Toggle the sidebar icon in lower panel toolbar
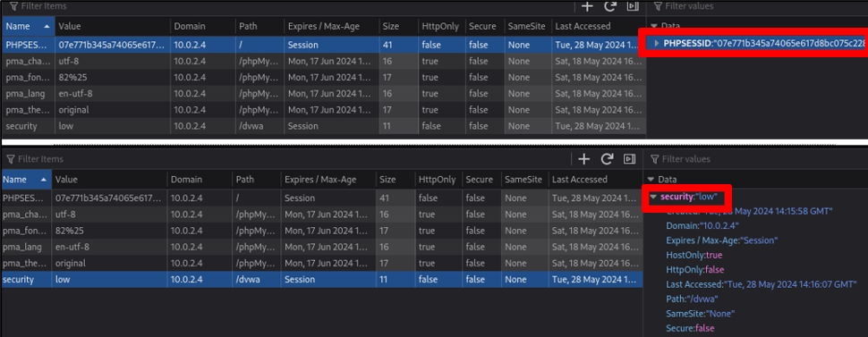The image size is (868, 337). [629, 159]
